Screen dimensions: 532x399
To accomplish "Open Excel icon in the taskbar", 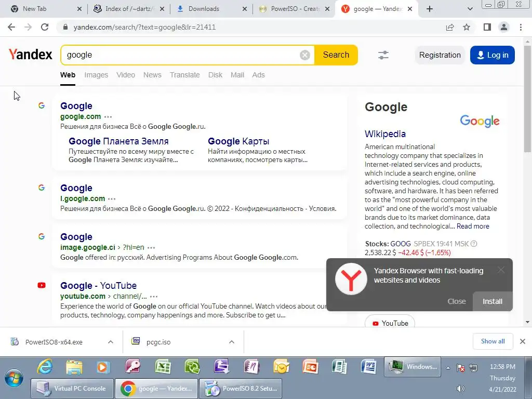I will tap(163, 367).
